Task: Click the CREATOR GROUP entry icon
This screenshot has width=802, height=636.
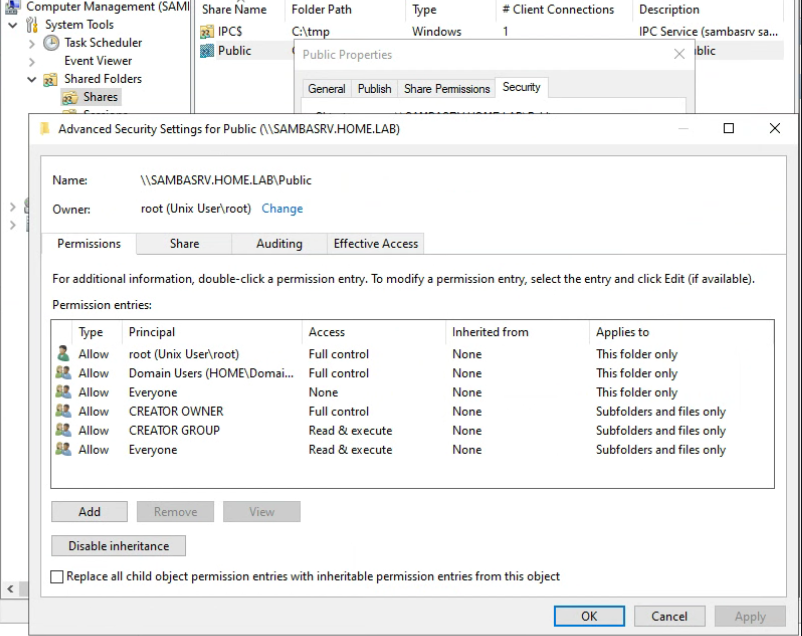Action: point(64,431)
